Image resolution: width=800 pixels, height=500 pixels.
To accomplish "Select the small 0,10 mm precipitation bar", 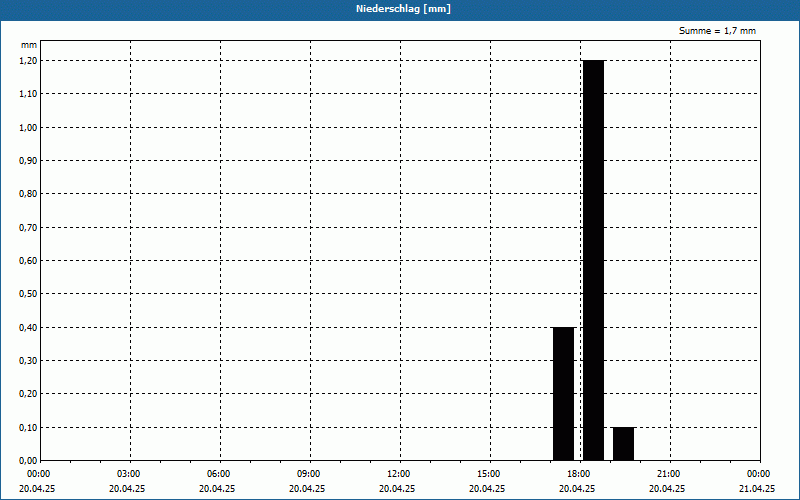I will 623,444.
